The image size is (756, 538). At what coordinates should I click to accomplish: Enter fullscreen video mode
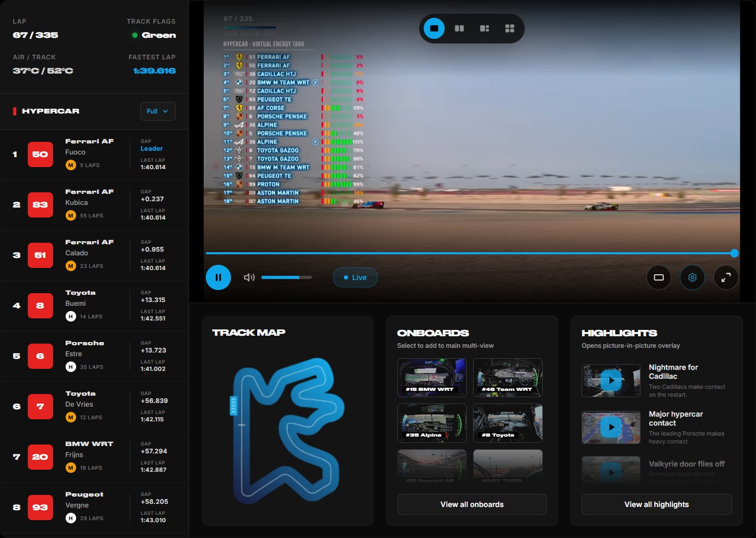tap(726, 277)
